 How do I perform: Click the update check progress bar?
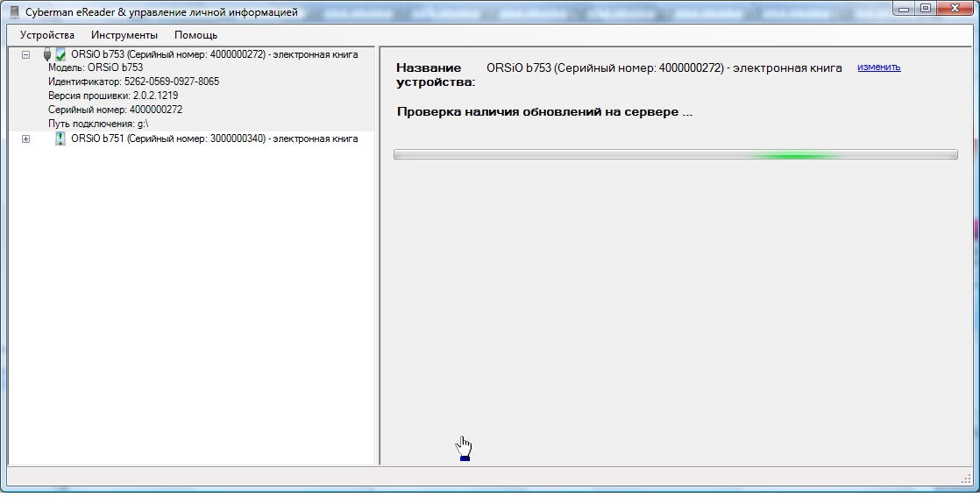coord(676,154)
